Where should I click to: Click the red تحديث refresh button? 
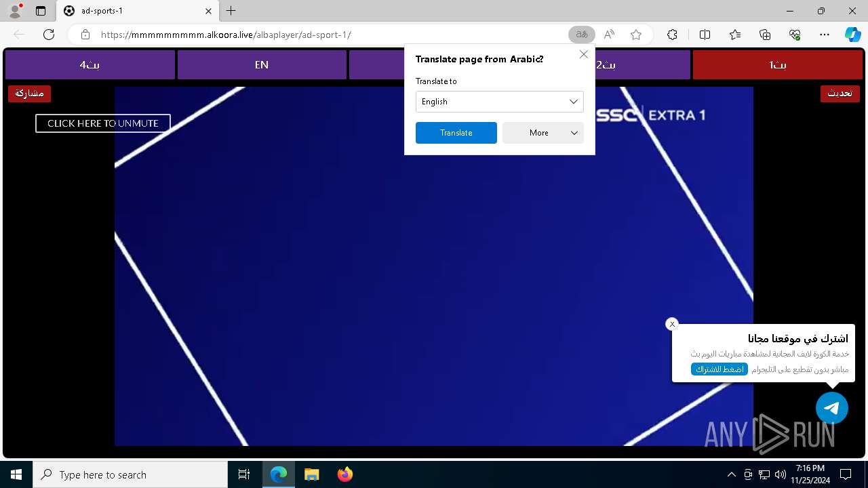point(840,94)
